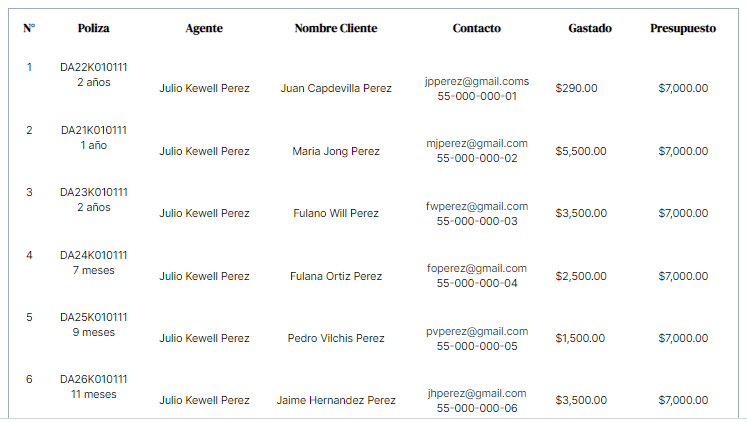Click the Contacto column header

(x=476, y=29)
